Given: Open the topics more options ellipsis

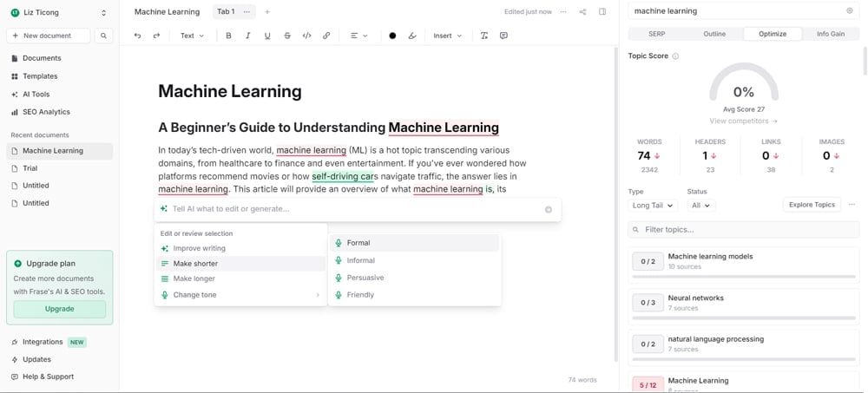Looking at the screenshot, I should click(852, 204).
